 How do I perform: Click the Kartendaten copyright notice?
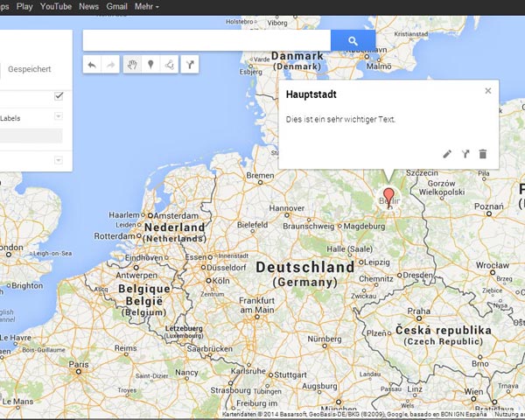354,414
